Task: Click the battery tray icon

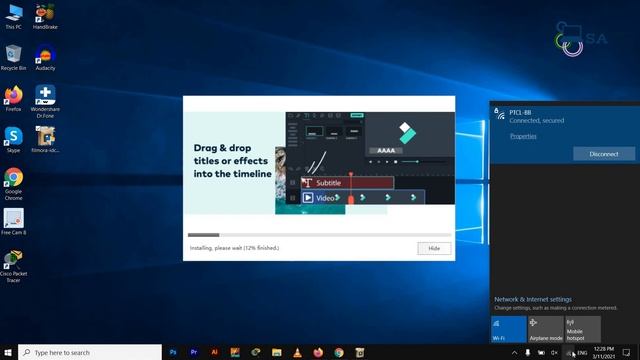Action: 541,353
